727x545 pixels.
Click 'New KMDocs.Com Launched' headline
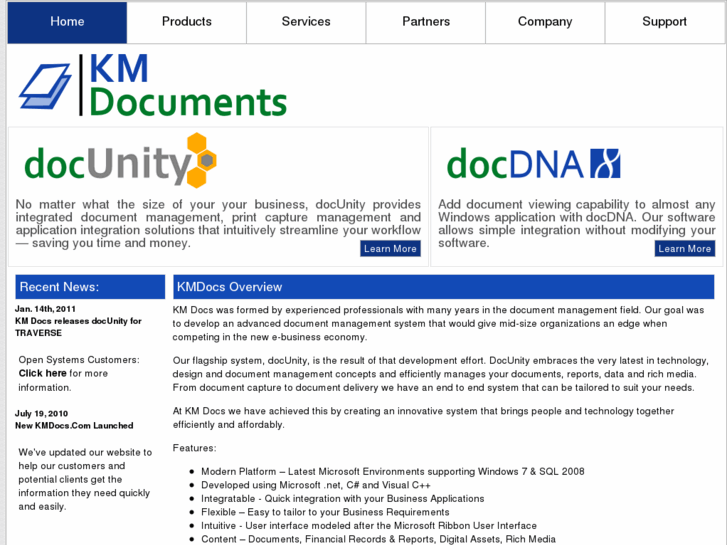coord(74,425)
